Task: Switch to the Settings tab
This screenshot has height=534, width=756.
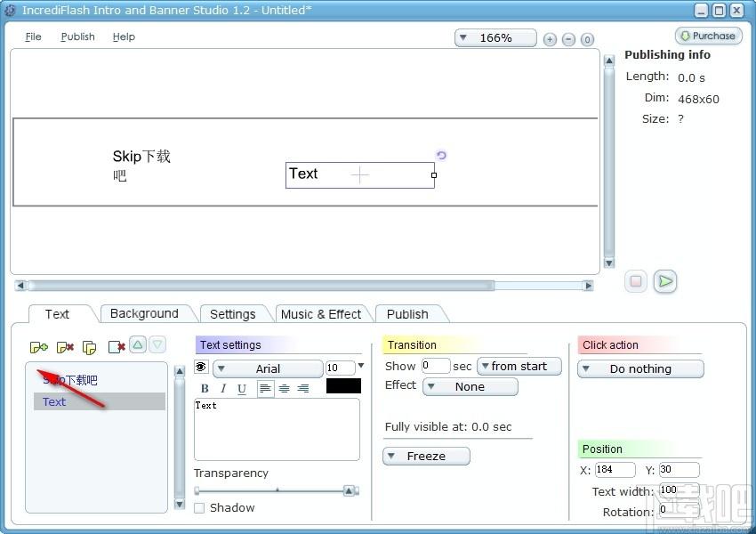Action: [x=232, y=314]
